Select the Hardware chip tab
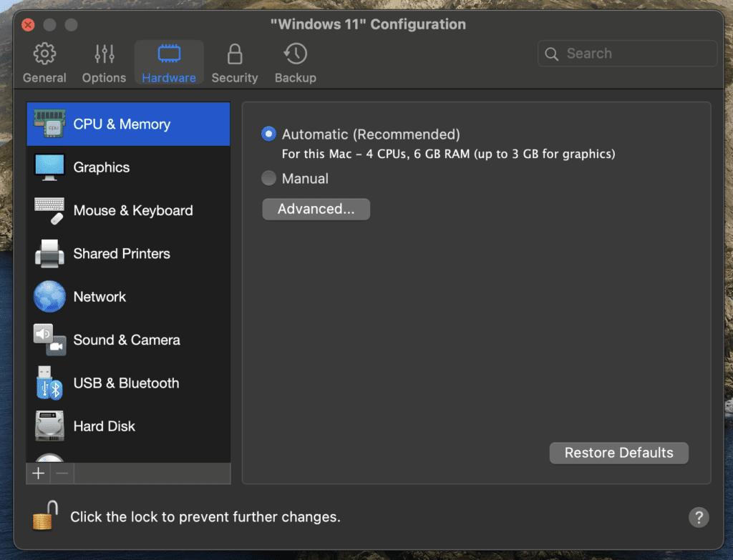Screen dimensions: 733x560 [x=169, y=63]
